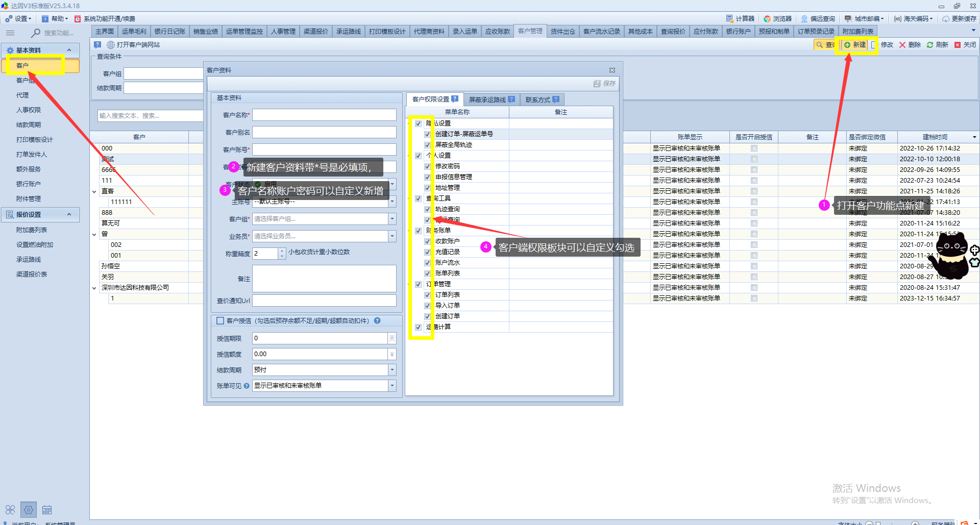The width and height of the screenshot is (980, 525).
Task: Click the 打开客户端网站 globe icon
Action: [111, 45]
